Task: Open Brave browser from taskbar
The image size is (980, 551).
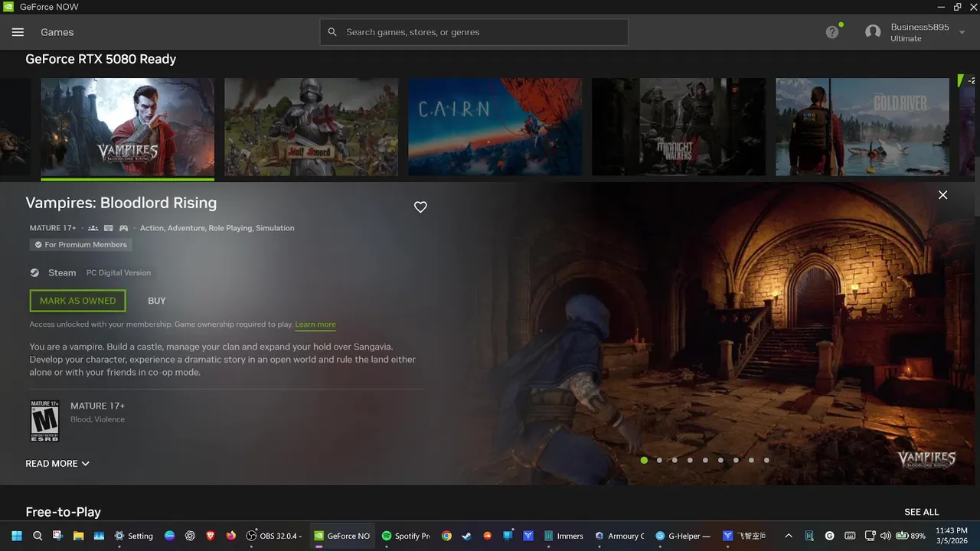Action: 211,536
